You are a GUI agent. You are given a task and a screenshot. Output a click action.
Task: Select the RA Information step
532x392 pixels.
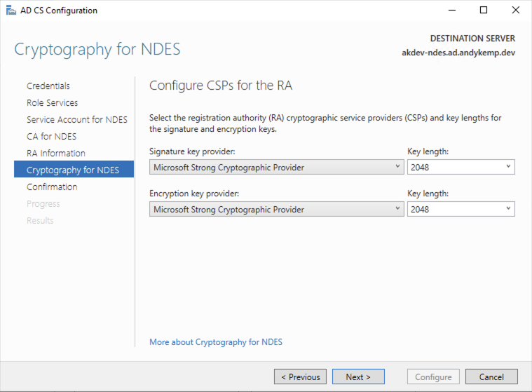(56, 154)
